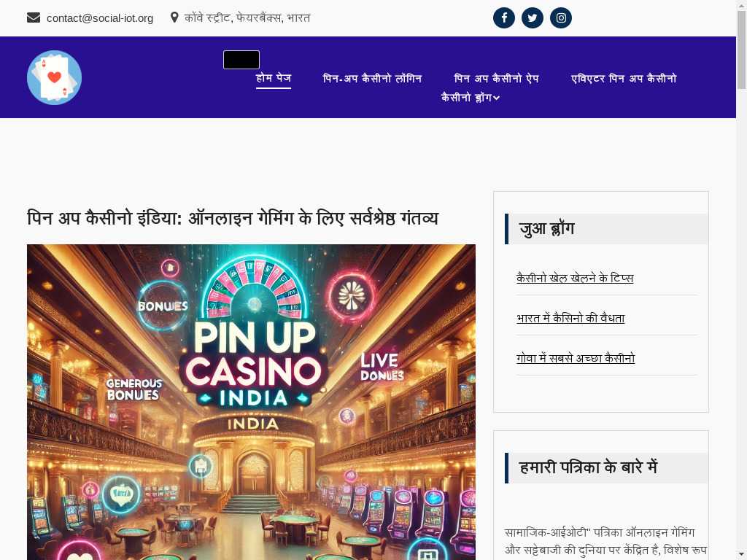The height and width of the screenshot is (560, 747).
Task: Click the पिन अप कैसीनो इंडिया article title
Action: coord(233,219)
